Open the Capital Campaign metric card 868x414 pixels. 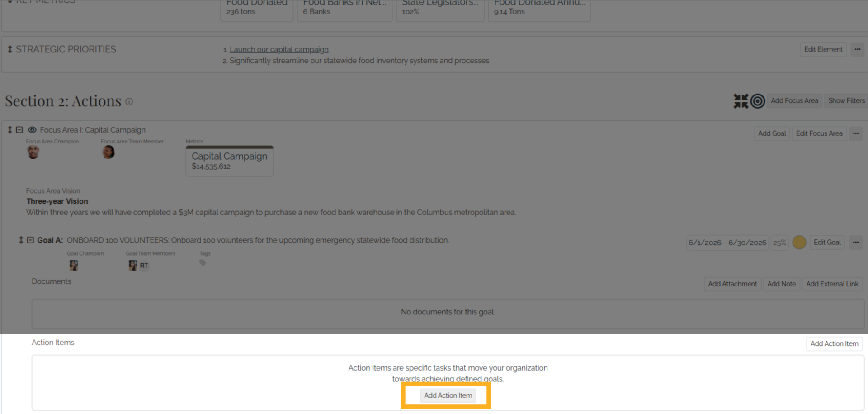click(230, 161)
